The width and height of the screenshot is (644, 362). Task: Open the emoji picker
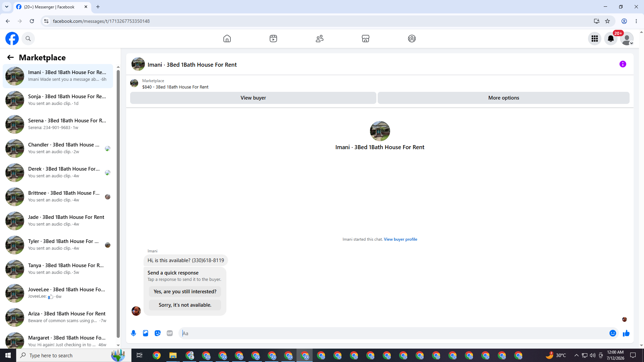point(613,333)
